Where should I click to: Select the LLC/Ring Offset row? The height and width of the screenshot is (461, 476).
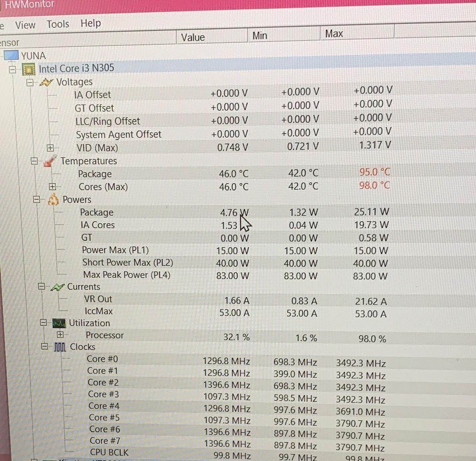pyautogui.click(x=107, y=121)
